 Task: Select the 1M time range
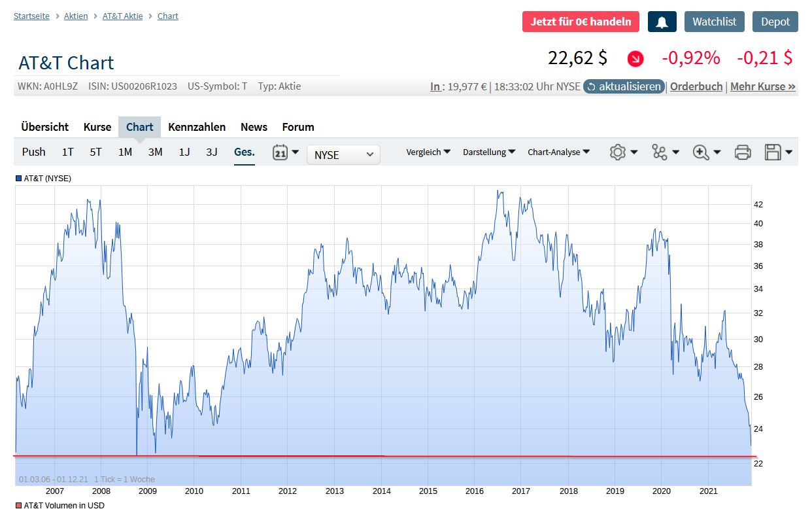click(125, 152)
